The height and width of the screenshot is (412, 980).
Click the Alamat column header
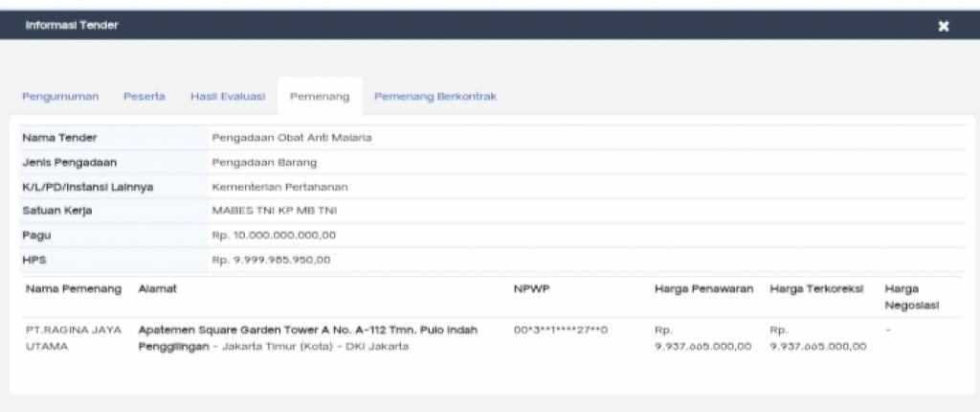158,287
